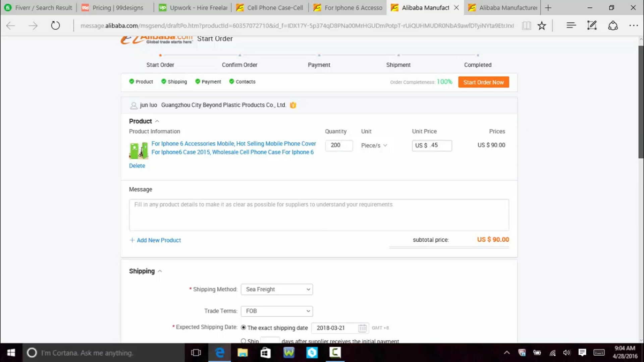Click File Explorer taskbar icon
The height and width of the screenshot is (362, 644).
243,353
